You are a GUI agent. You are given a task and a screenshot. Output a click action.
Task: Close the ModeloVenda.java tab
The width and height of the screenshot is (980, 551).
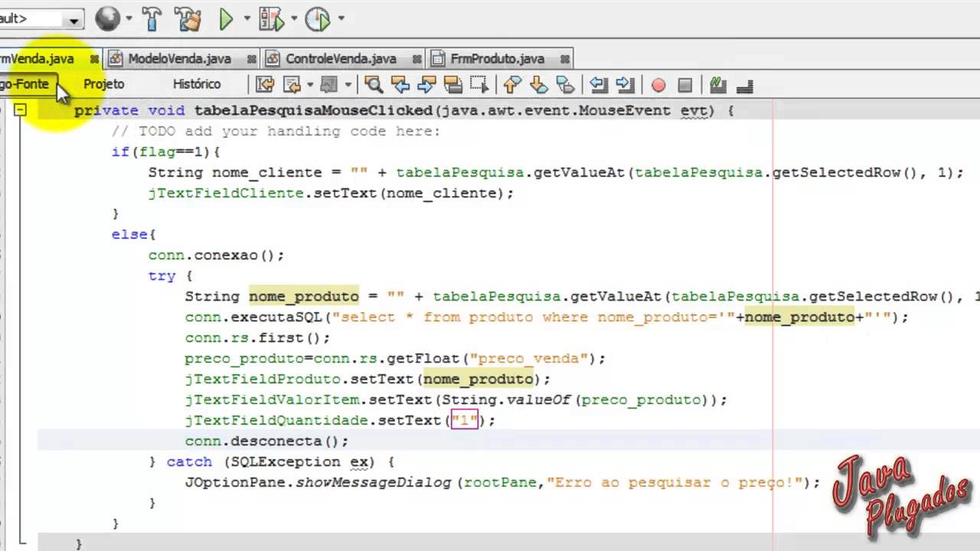[x=251, y=59]
